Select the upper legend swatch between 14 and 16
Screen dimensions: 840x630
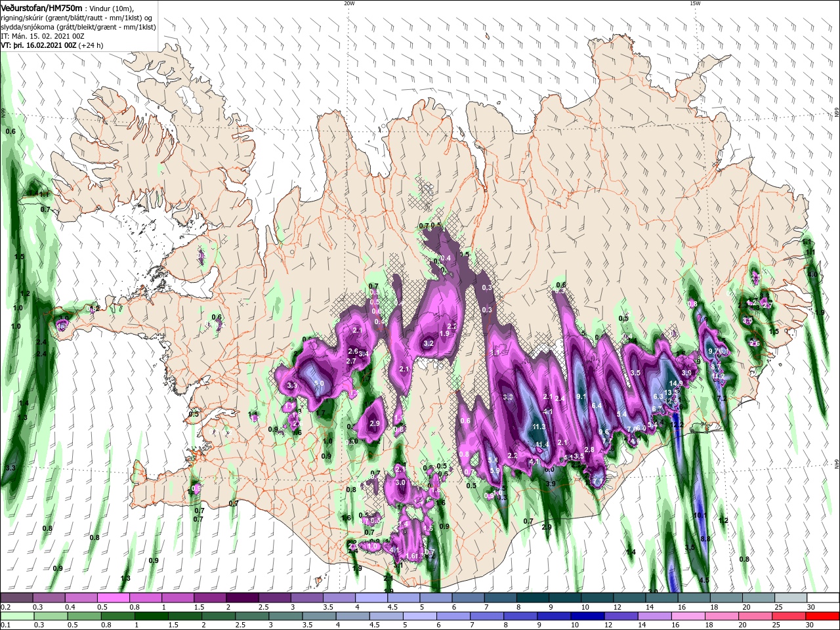pos(662,597)
